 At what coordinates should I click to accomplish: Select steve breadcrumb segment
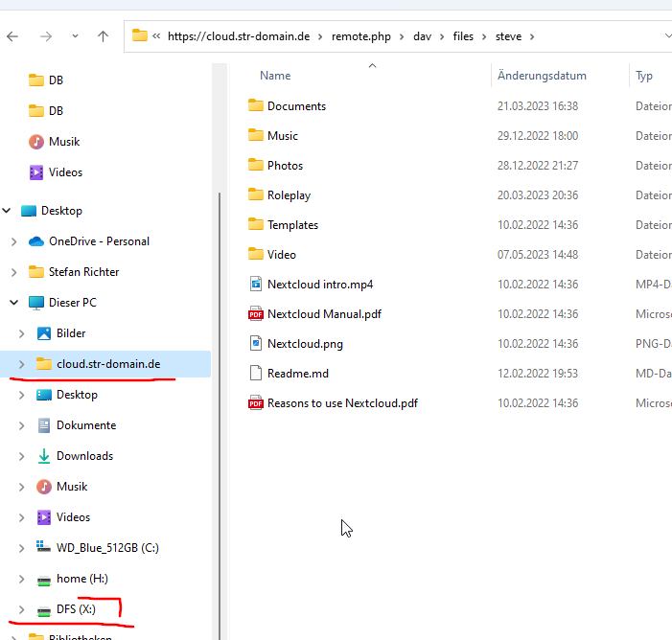point(509,36)
